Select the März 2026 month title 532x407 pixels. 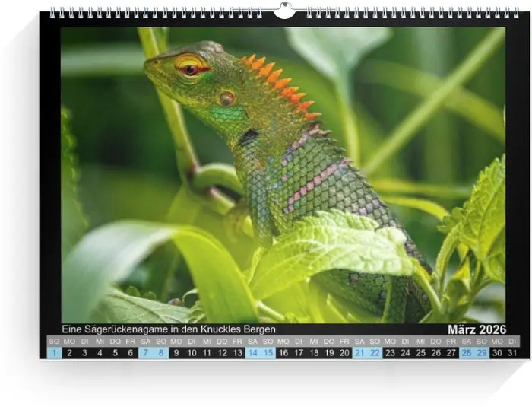pyautogui.click(x=477, y=329)
